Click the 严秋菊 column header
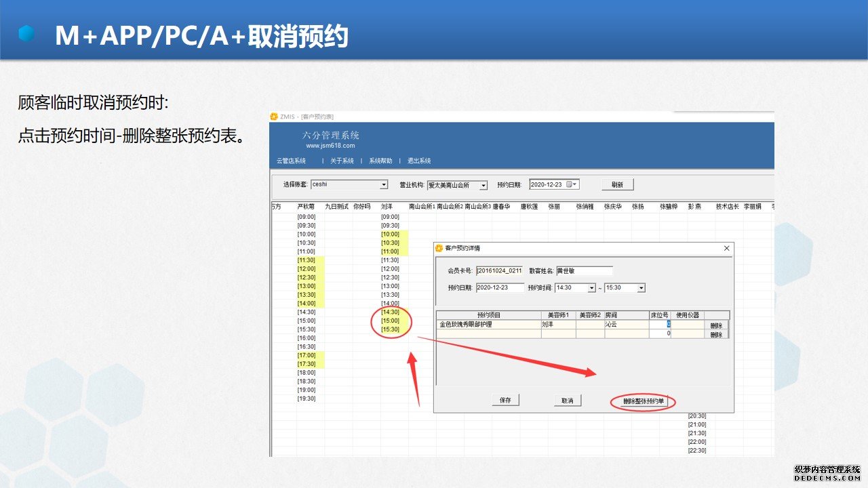The image size is (868, 488). coord(307,206)
